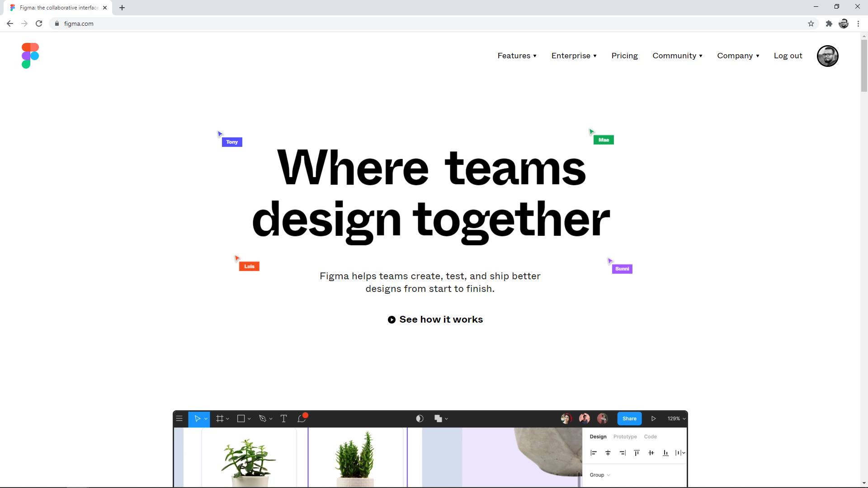Select the Rectangle shape tool
Viewport: 868px width, 488px height.
(x=241, y=418)
